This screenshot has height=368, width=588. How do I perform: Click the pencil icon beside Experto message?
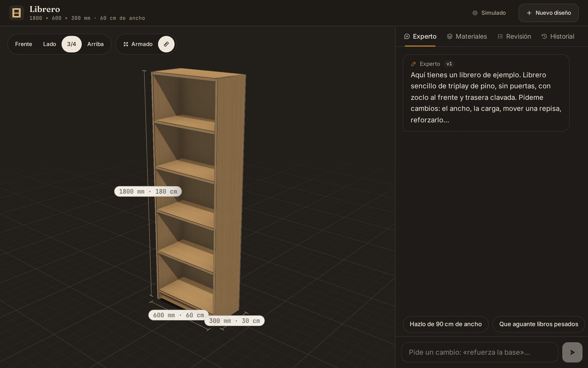point(413,64)
